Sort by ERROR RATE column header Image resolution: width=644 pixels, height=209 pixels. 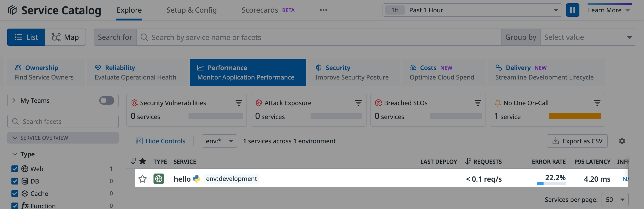point(548,162)
